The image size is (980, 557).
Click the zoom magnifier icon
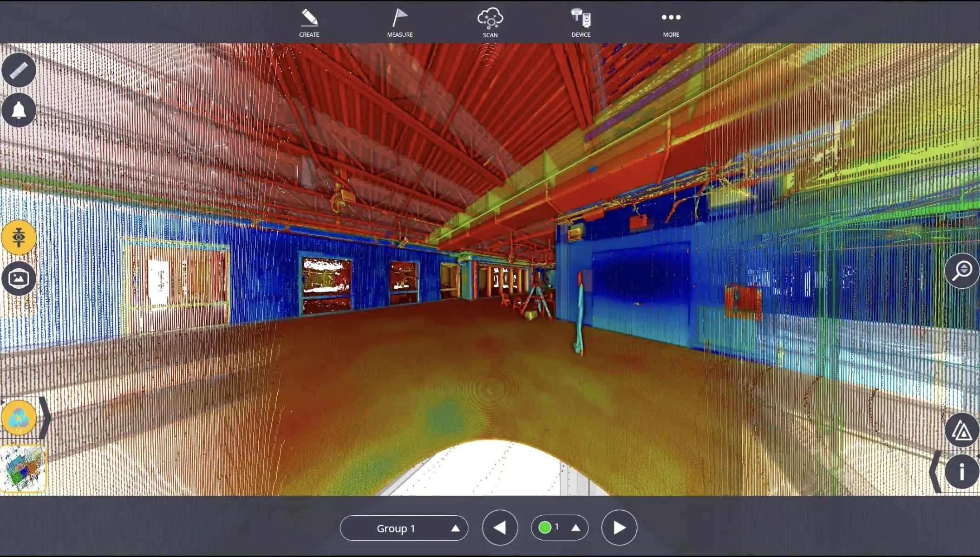pyautogui.click(x=962, y=271)
